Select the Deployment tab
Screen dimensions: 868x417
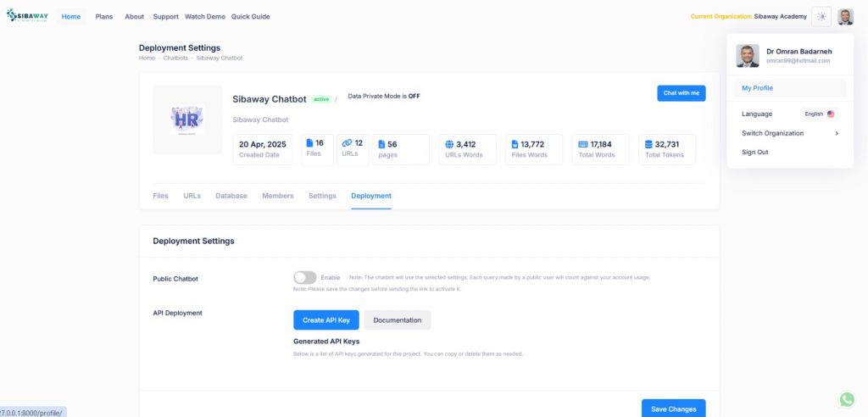coord(371,196)
